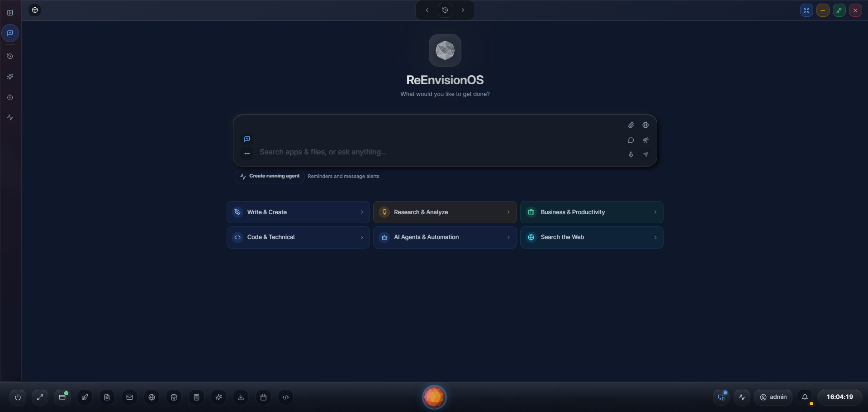868x412 pixels.
Task: Click the power button in taskbar
Action: coord(18,397)
